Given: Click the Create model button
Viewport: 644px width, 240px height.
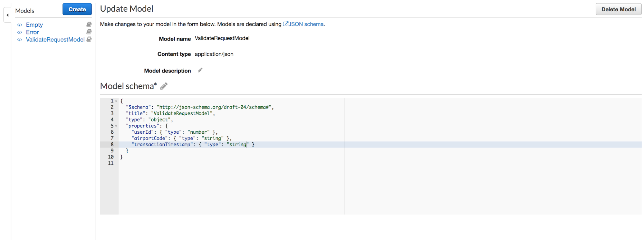Looking at the screenshot, I should coord(77,9).
